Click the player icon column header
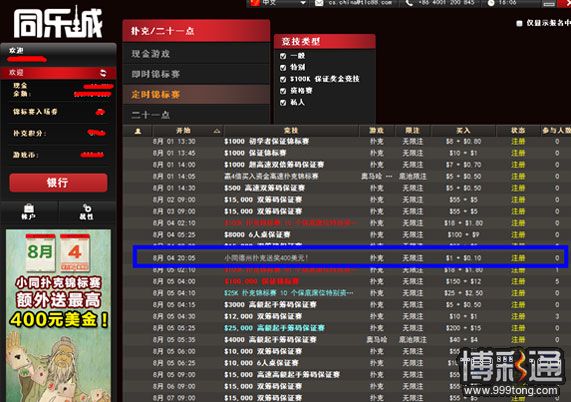This screenshot has width=571, height=402. (138, 131)
